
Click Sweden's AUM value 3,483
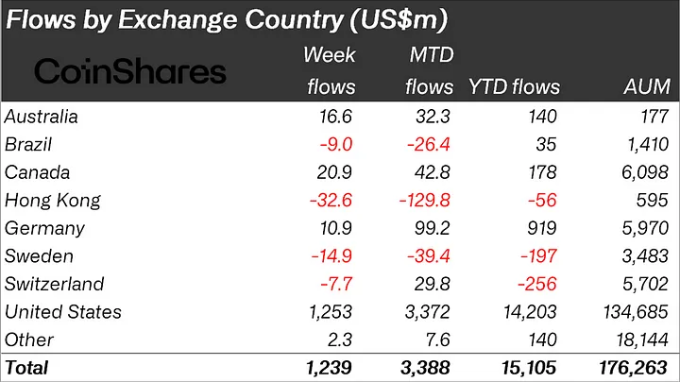(645, 256)
